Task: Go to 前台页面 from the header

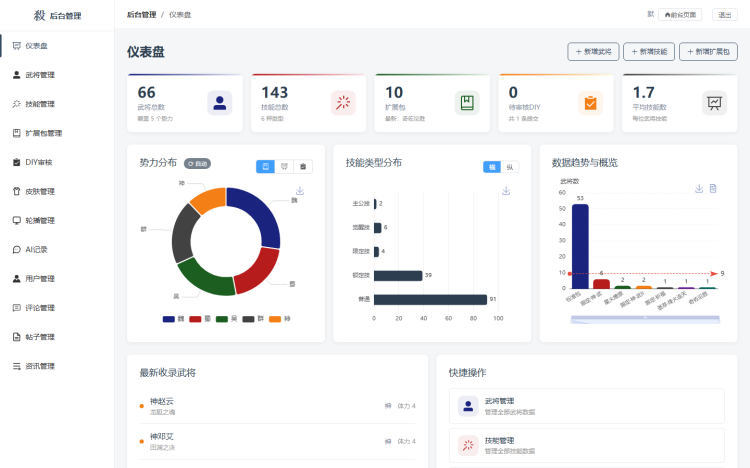Action: [x=680, y=15]
